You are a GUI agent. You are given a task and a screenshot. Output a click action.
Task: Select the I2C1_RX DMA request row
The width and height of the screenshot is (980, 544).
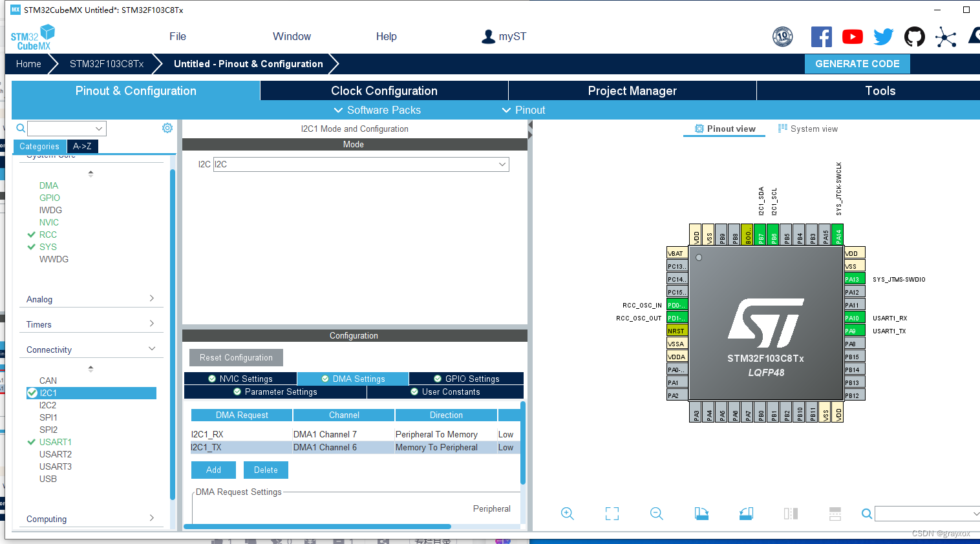tap(356, 434)
